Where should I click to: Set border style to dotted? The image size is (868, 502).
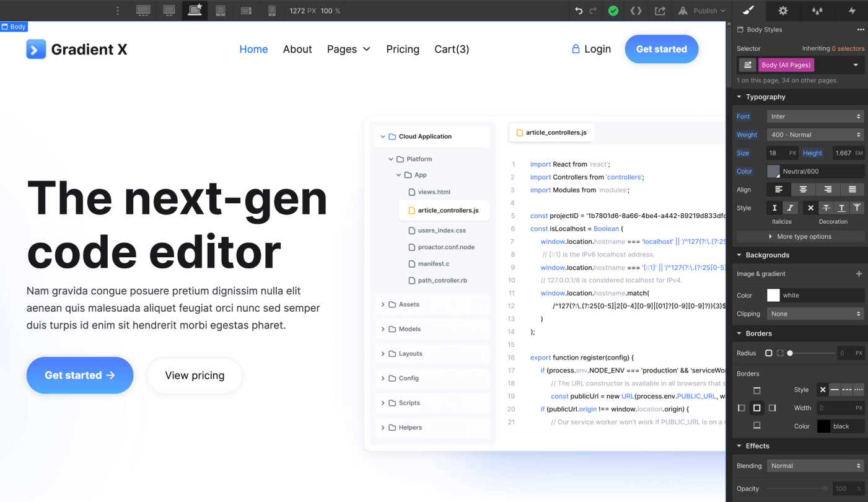(x=859, y=390)
